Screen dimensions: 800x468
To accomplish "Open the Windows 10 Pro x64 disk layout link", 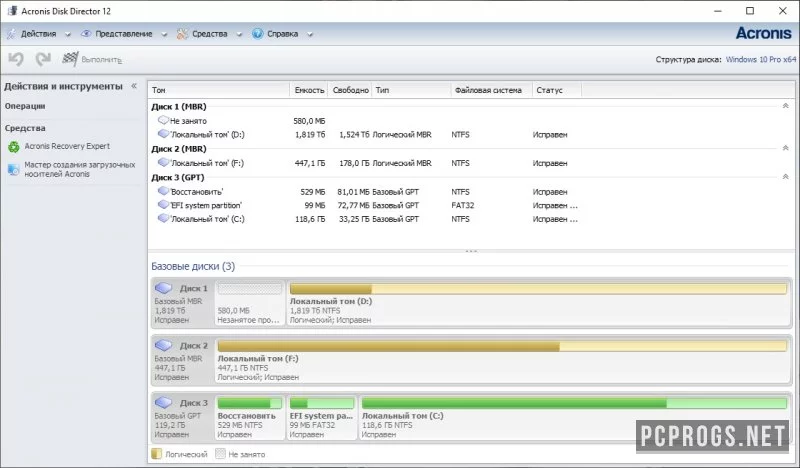I will click(760, 59).
